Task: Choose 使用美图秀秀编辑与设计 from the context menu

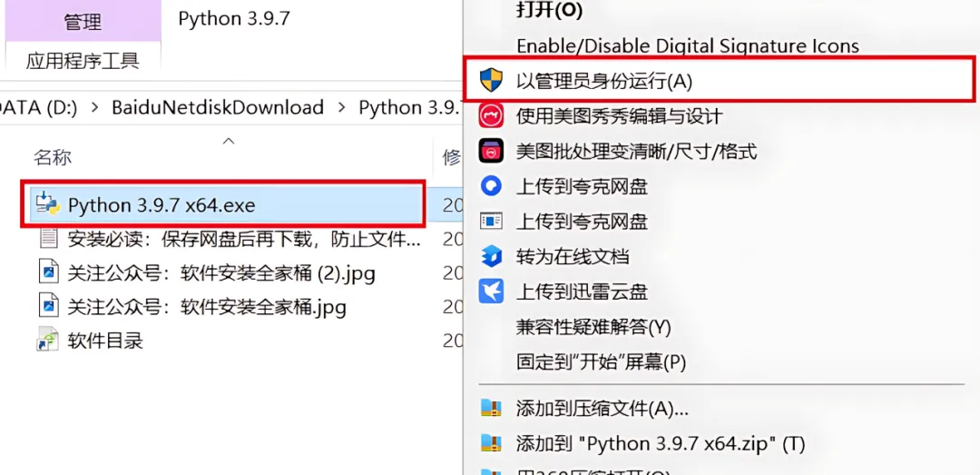Action: (x=620, y=115)
